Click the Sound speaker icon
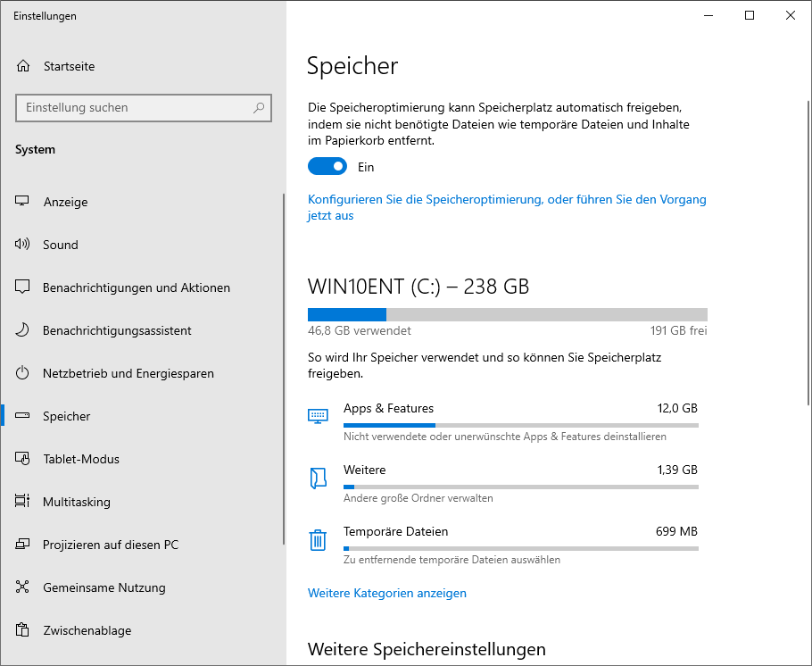Viewport: 812px width, 666px height. pos(23,245)
